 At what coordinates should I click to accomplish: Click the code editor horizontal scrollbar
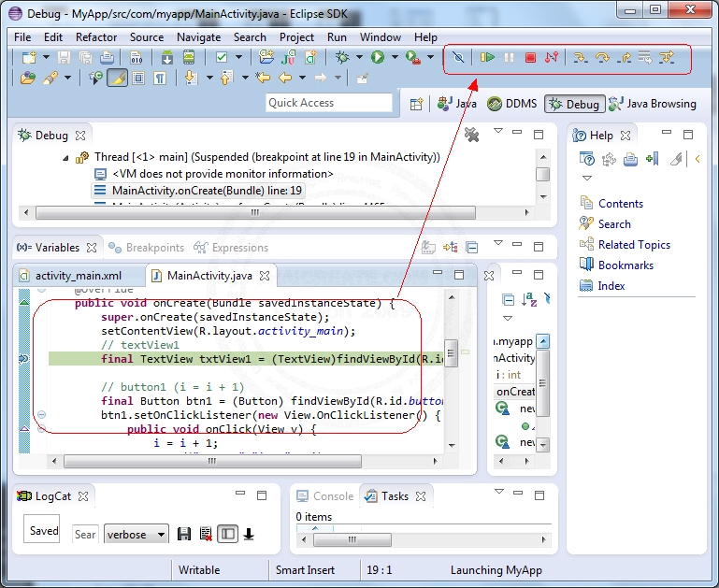(212, 461)
